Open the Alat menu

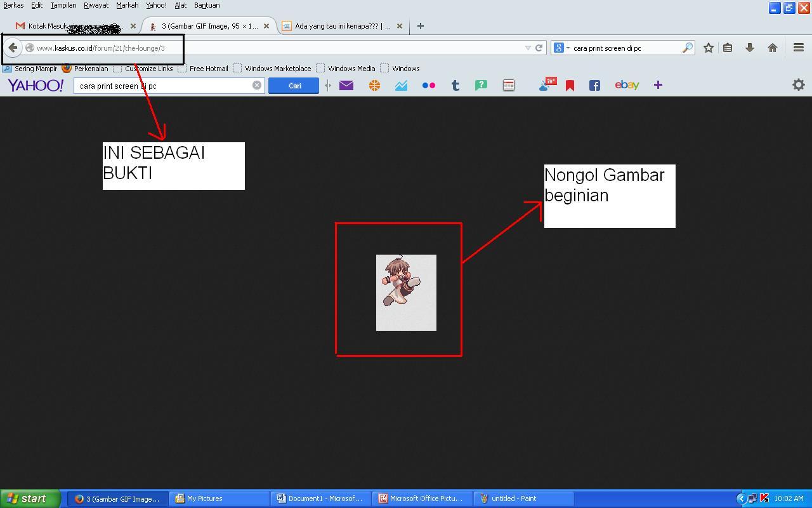tap(181, 5)
